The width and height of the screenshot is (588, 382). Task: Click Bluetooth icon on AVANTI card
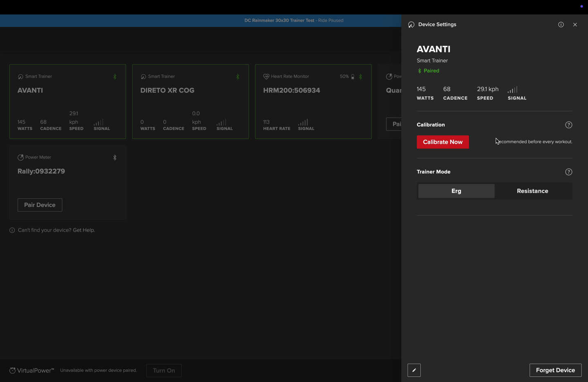[115, 76]
